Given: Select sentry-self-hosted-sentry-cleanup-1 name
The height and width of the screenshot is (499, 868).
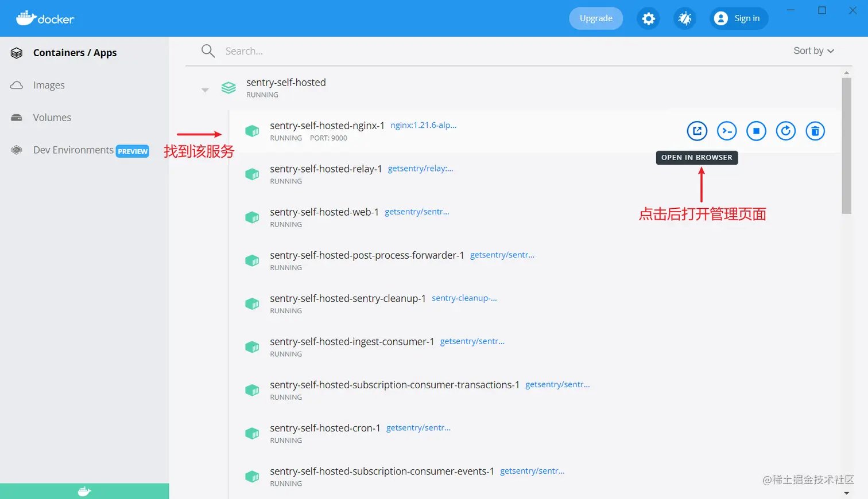Looking at the screenshot, I should coord(348,299).
